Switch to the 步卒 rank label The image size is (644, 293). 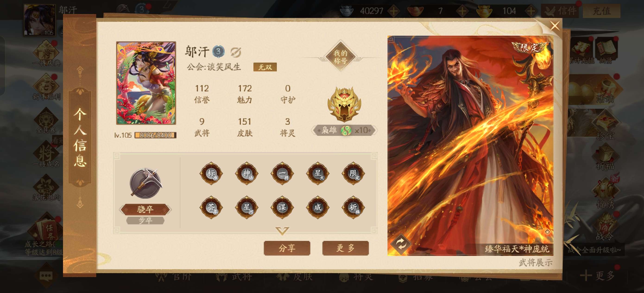(x=145, y=220)
